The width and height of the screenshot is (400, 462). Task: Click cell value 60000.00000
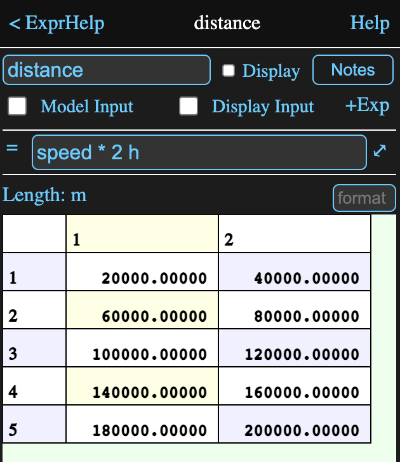[142, 310]
